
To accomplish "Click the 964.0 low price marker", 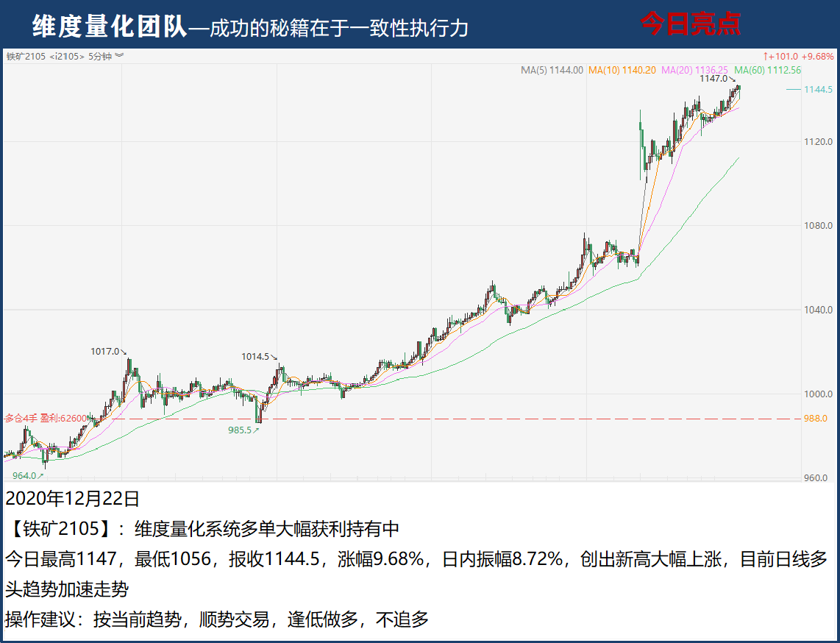I will click(x=28, y=476).
